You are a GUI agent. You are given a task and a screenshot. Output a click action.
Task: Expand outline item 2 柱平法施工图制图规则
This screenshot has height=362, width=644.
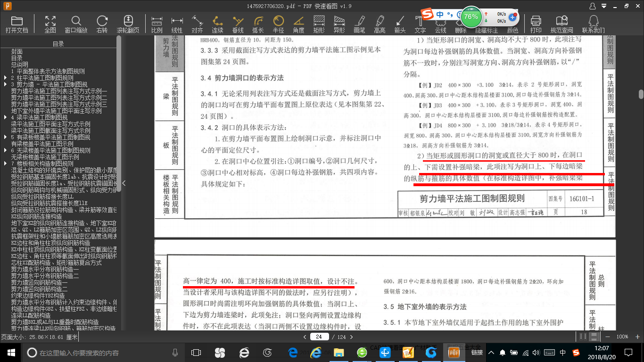coord(5,78)
